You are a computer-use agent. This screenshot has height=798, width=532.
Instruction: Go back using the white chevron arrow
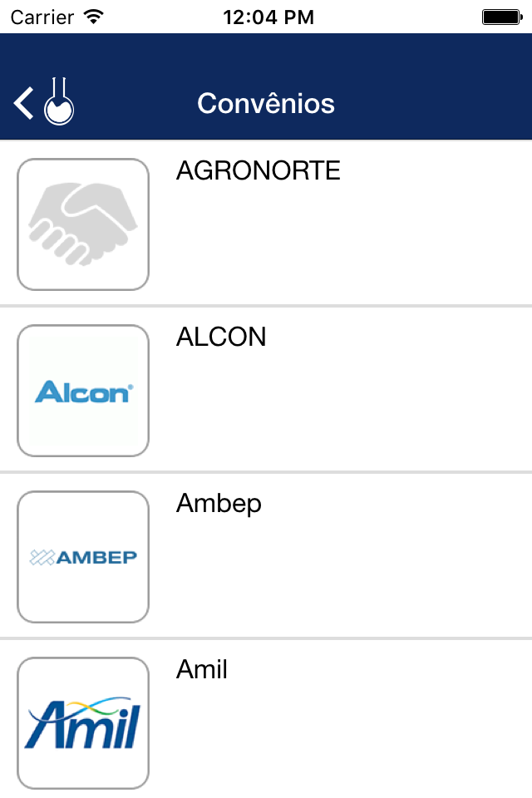click(x=23, y=103)
